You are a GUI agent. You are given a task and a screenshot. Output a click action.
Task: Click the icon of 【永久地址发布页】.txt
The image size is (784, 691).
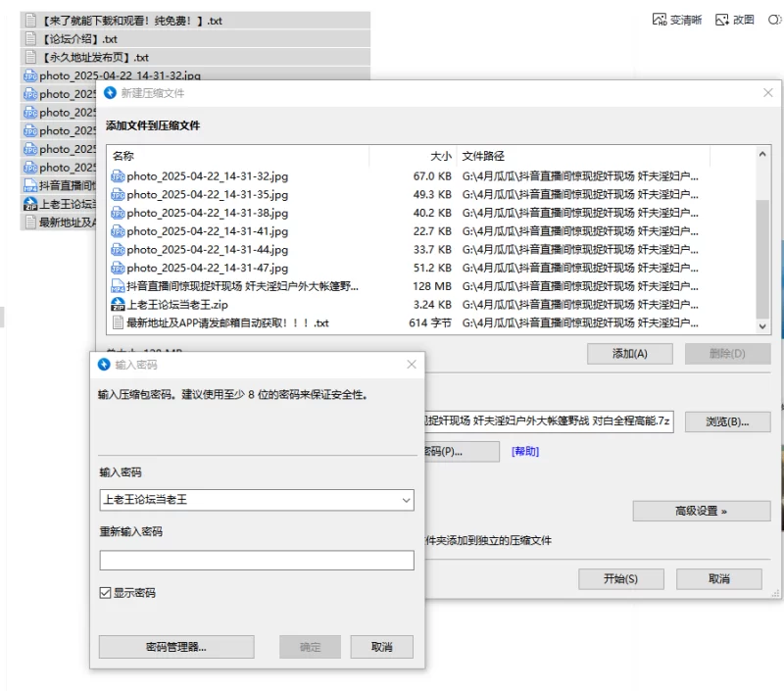(x=30, y=57)
